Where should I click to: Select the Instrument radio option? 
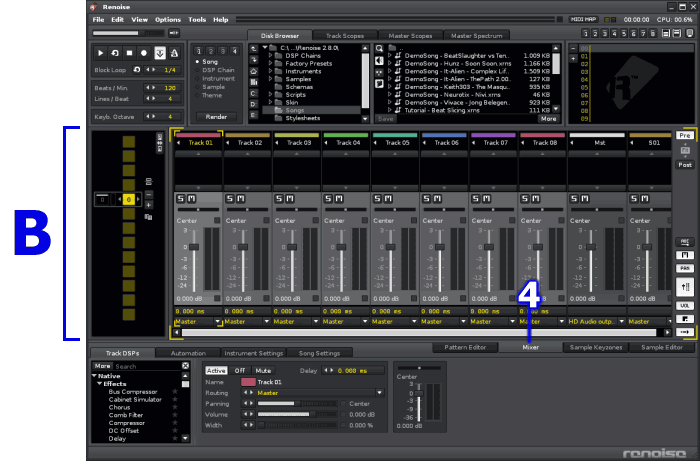[215, 79]
